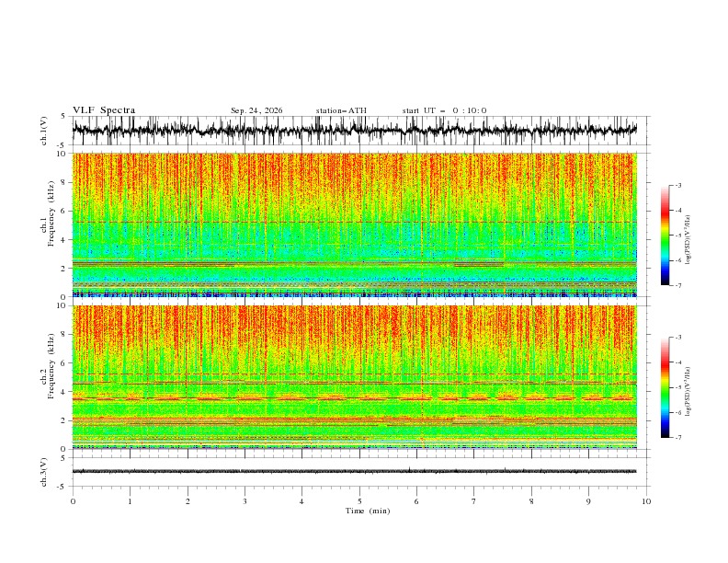Image resolution: width=728 pixels, height=563 pixels.
Task: Click the ch.3(V) axis label
Action: (44, 472)
